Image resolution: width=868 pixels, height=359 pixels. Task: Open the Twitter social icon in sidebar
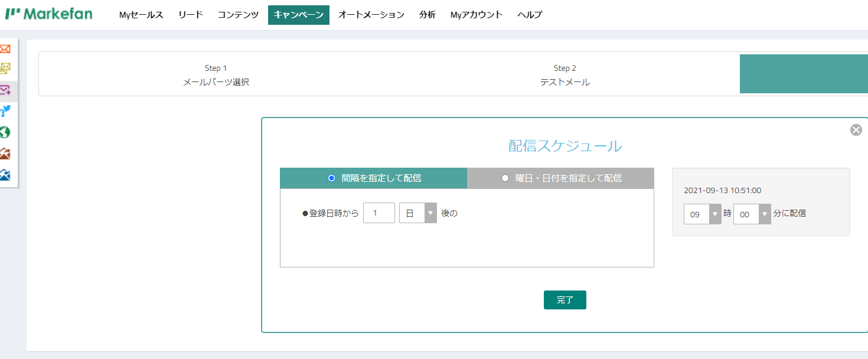pyautogui.click(x=5, y=110)
